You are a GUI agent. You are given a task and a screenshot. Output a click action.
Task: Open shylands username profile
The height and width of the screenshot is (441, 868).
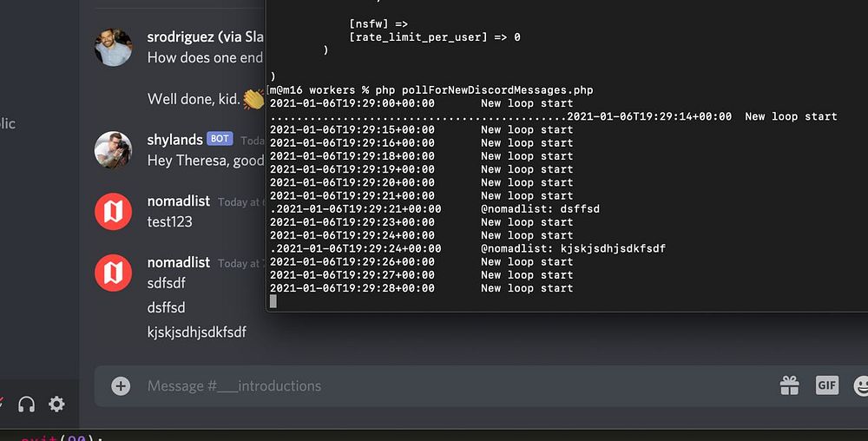[174, 140]
